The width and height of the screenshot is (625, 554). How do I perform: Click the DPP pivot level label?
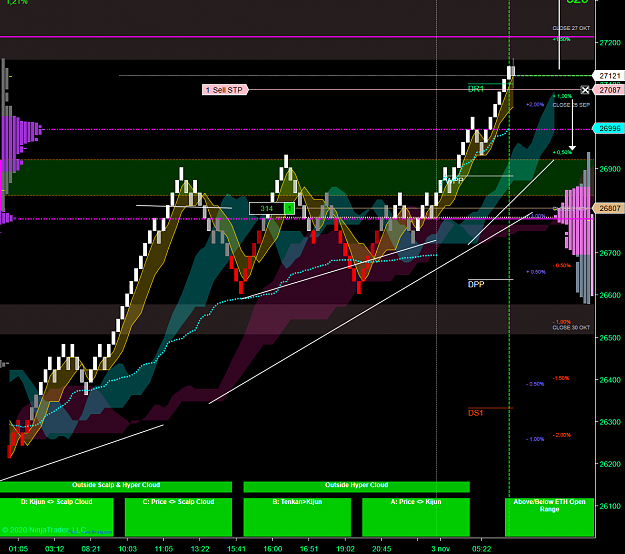click(x=476, y=284)
